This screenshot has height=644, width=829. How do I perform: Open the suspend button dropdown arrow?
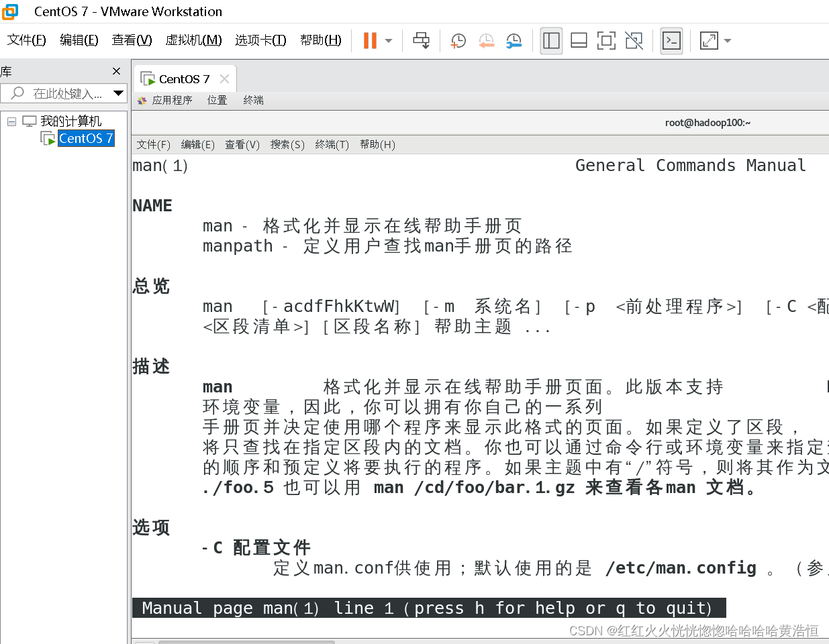pos(388,40)
